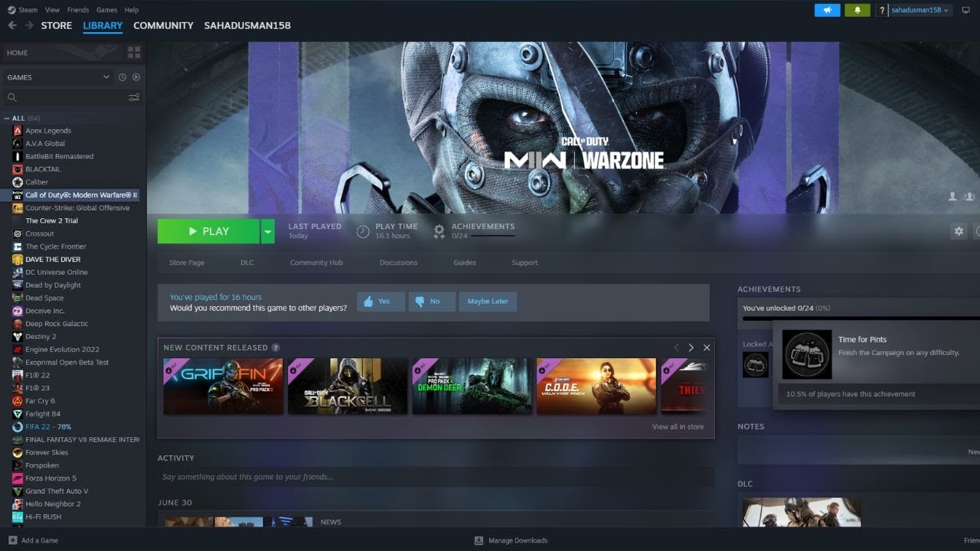Click the Destiny 2 game icon
Screen dimensions: 980x551
click(18, 337)
